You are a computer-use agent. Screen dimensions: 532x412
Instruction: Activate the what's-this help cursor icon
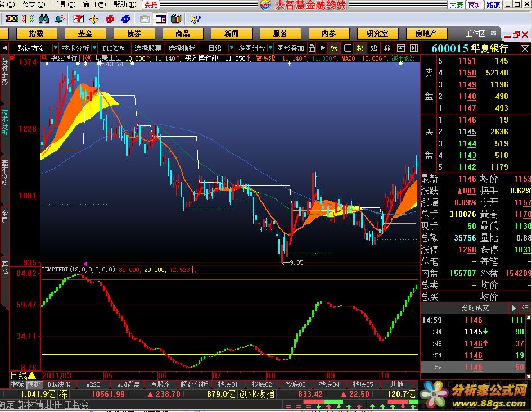click(x=195, y=19)
